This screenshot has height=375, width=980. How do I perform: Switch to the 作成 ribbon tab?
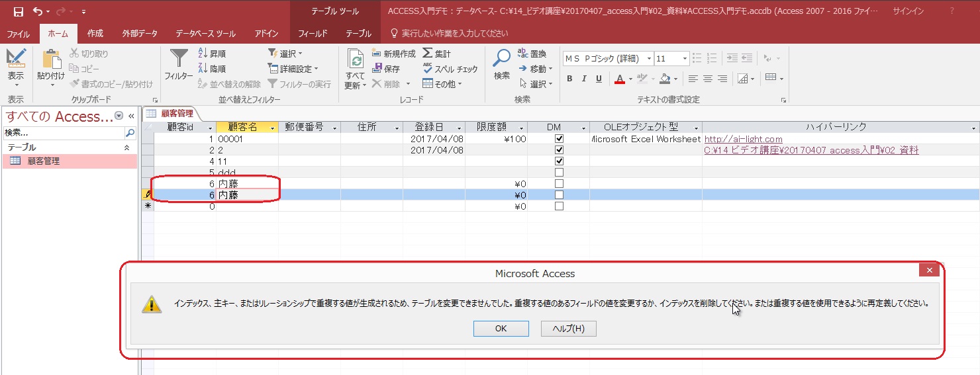(x=95, y=33)
